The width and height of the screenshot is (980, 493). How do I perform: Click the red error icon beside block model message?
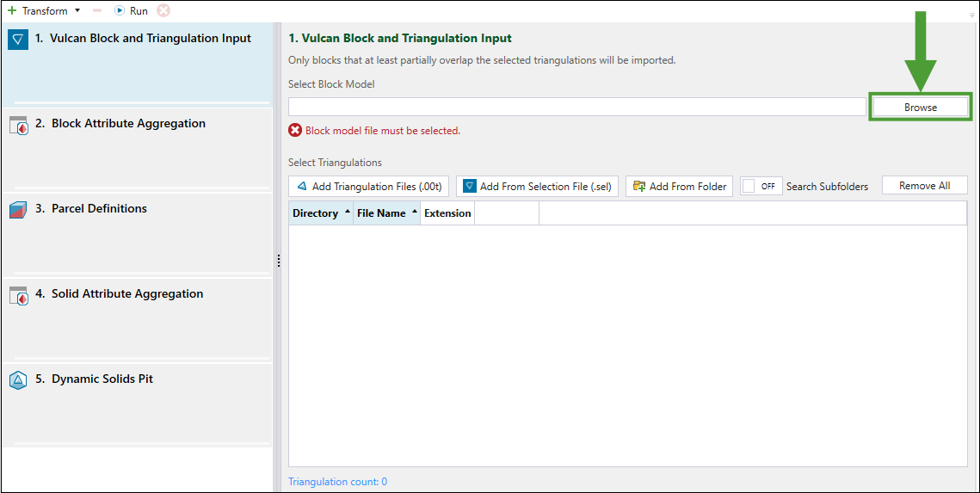coord(295,131)
